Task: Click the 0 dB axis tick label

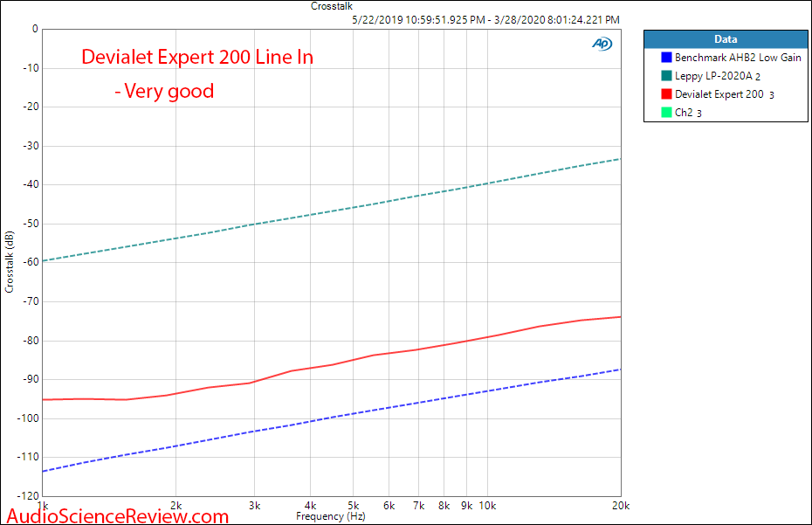Action: [x=35, y=29]
